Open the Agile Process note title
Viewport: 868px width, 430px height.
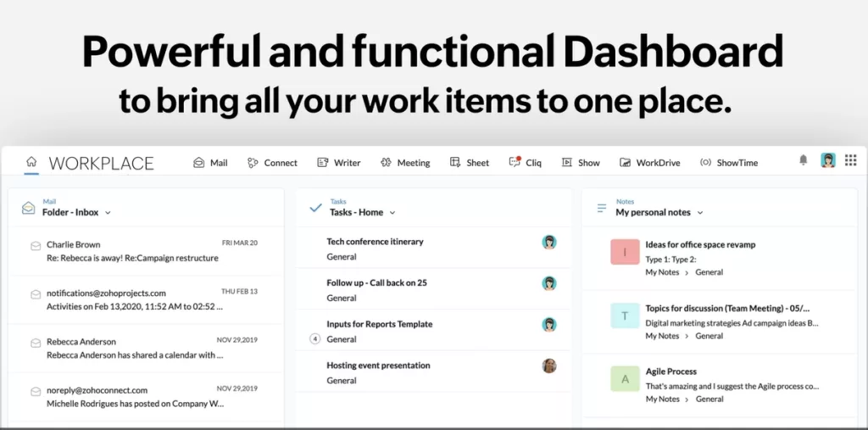tap(671, 371)
